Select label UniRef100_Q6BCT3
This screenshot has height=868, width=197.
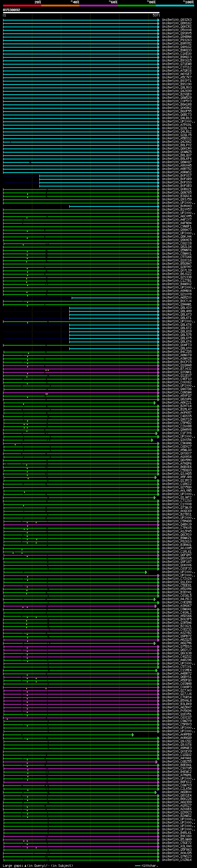pos(177,115)
